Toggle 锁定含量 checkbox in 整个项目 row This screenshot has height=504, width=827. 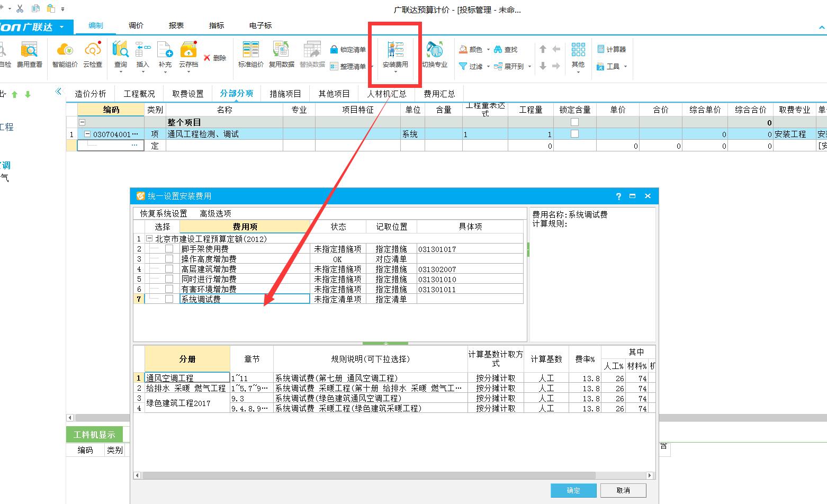[574, 122]
